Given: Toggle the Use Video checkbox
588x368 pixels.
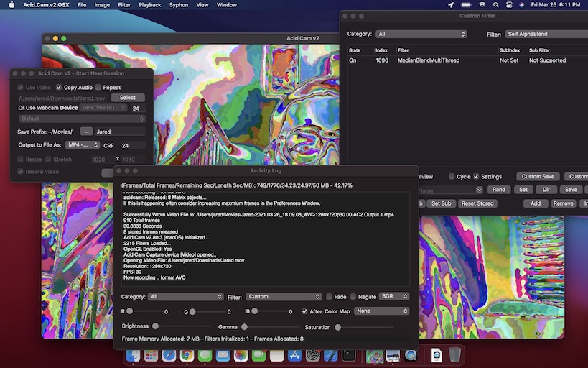Looking at the screenshot, I should (20, 87).
